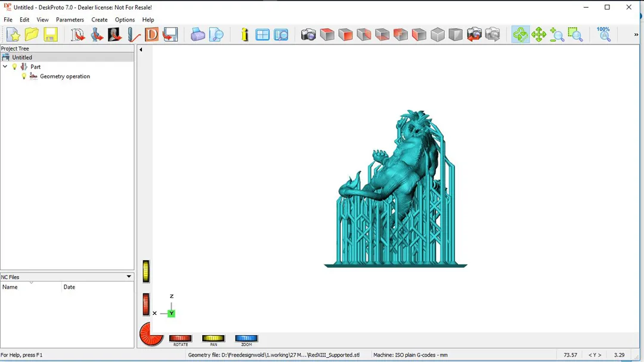Click the teal 3D model in viewport
Image resolution: width=644 pixels, height=362 pixels.
click(x=395, y=189)
